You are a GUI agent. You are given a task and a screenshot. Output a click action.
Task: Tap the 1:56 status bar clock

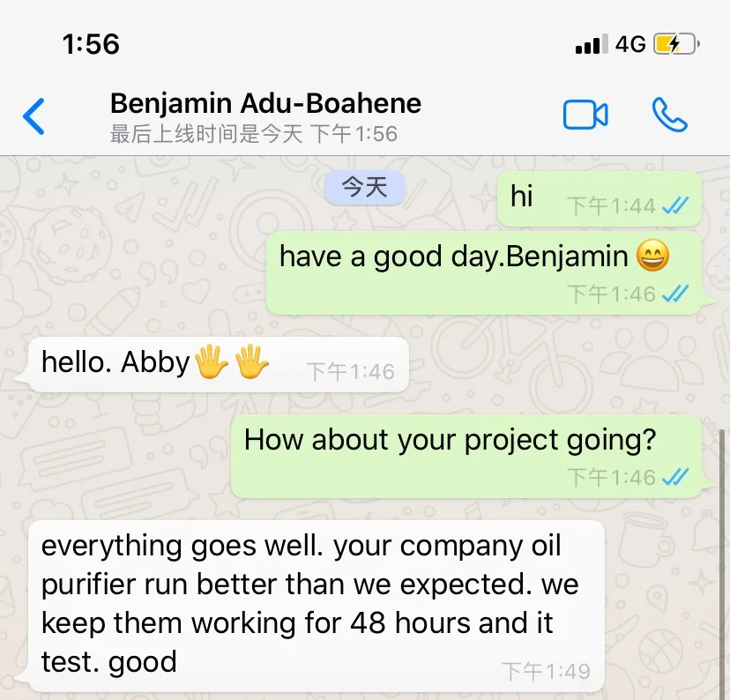point(91,44)
